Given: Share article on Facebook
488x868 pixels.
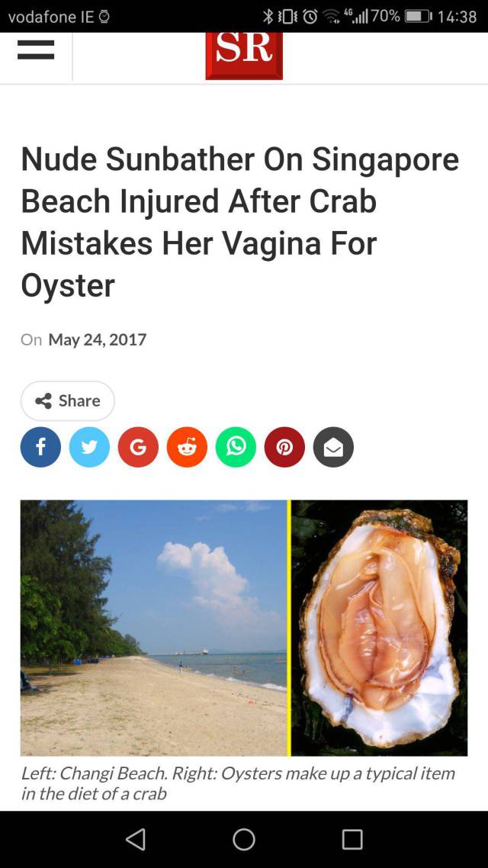Looking at the screenshot, I should coord(41,447).
